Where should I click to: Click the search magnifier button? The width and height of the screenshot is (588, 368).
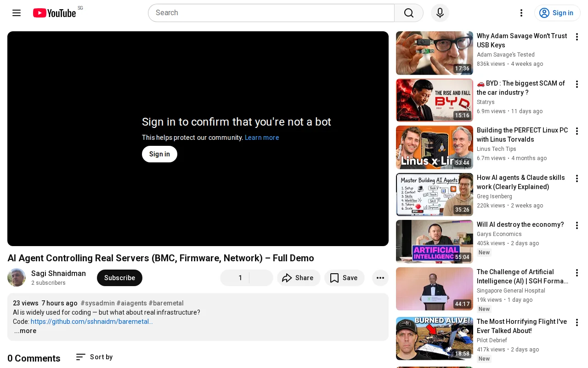tap(409, 13)
